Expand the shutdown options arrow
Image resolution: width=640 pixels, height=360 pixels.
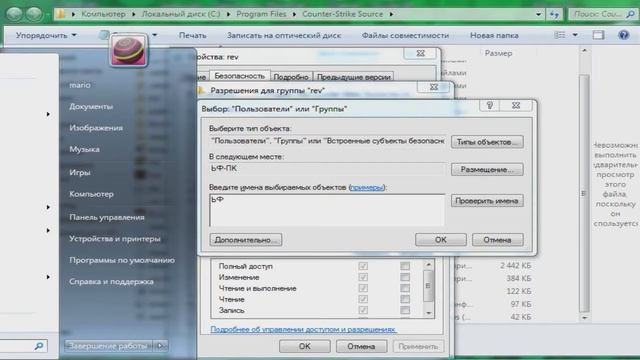coord(161,346)
